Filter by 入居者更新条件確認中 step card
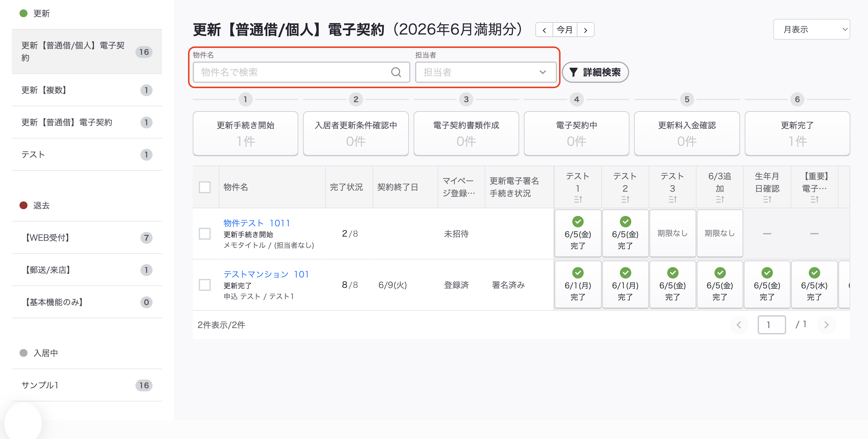Image resolution: width=868 pixels, height=439 pixels. 356,133
